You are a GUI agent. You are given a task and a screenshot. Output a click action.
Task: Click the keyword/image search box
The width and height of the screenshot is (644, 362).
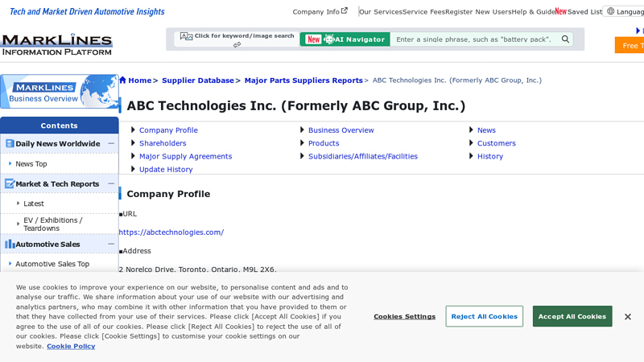[x=237, y=39]
